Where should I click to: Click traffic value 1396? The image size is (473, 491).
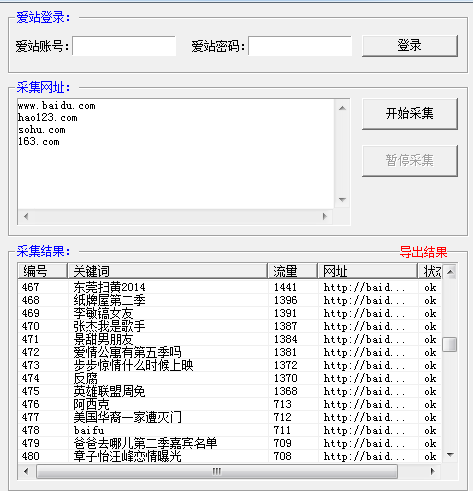tap(285, 300)
